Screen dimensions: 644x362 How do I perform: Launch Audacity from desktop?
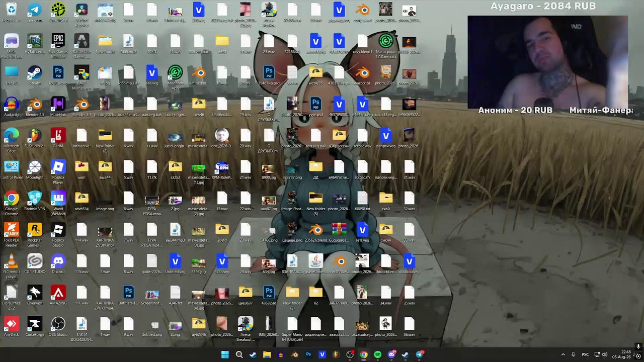point(11,107)
